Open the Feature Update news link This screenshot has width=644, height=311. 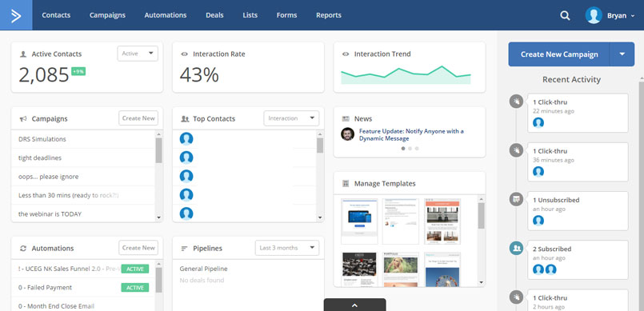click(411, 135)
